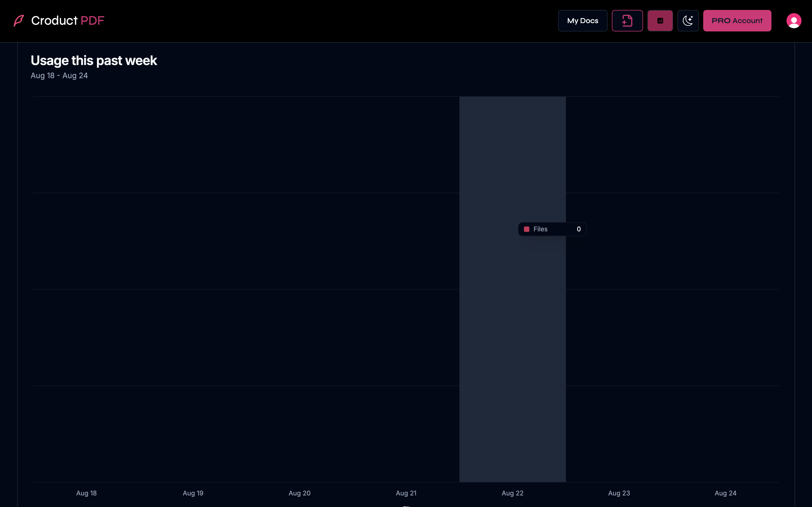The image size is (812, 507).
Task: Click the Aug 20 axis label
Action: pyautogui.click(x=299, y=493)
